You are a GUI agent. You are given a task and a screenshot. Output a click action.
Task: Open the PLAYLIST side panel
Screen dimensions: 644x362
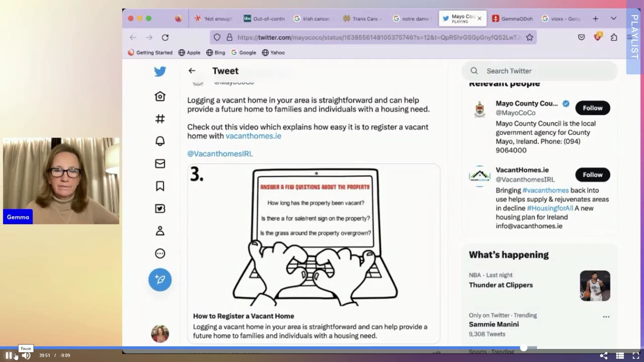click(634, 37)
